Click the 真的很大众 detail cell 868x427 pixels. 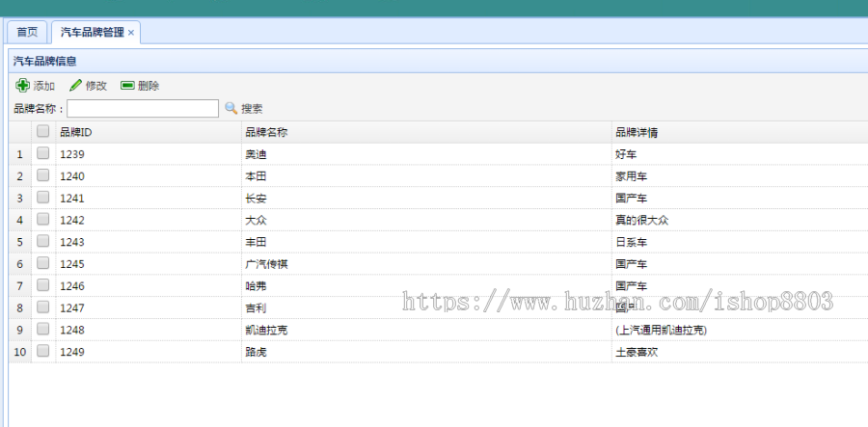740,220
